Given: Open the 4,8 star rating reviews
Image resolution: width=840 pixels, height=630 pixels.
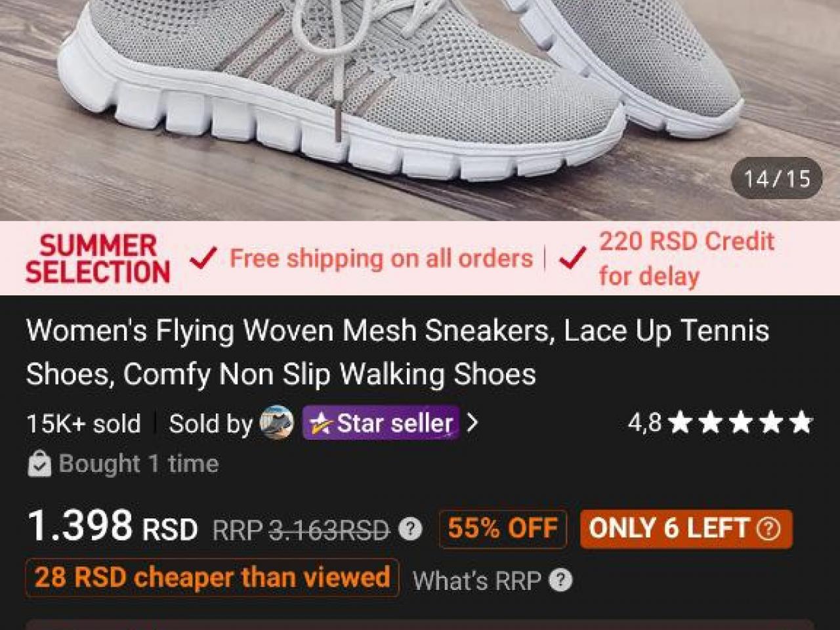Looking at the screenshot, I should point(720,423).
